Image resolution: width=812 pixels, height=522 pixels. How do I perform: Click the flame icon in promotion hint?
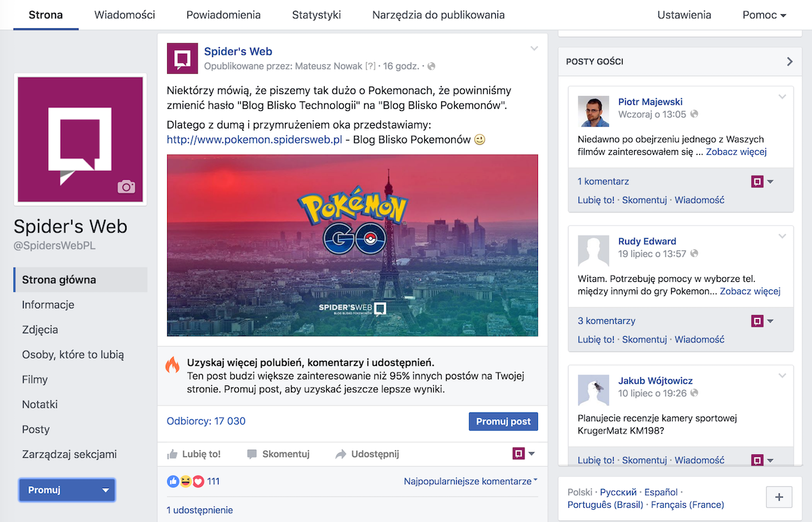pyautogui.click(x=173, y=365)
